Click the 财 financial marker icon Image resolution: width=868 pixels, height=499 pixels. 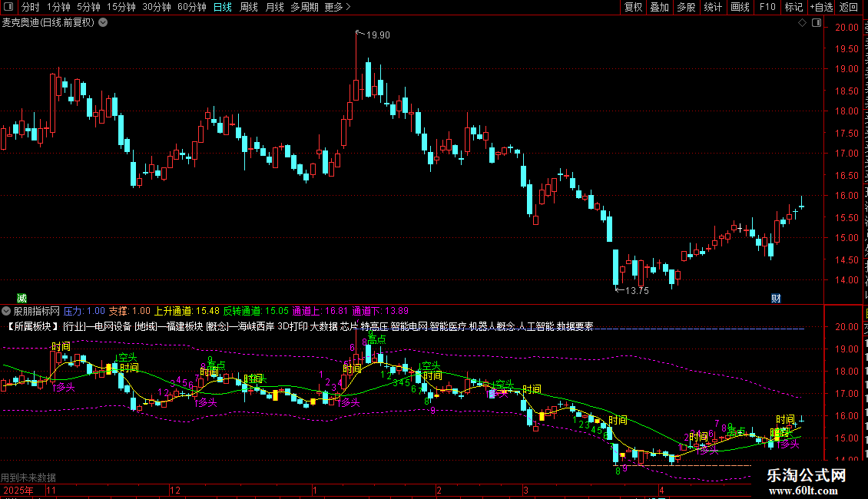click(x=776, y=298)
